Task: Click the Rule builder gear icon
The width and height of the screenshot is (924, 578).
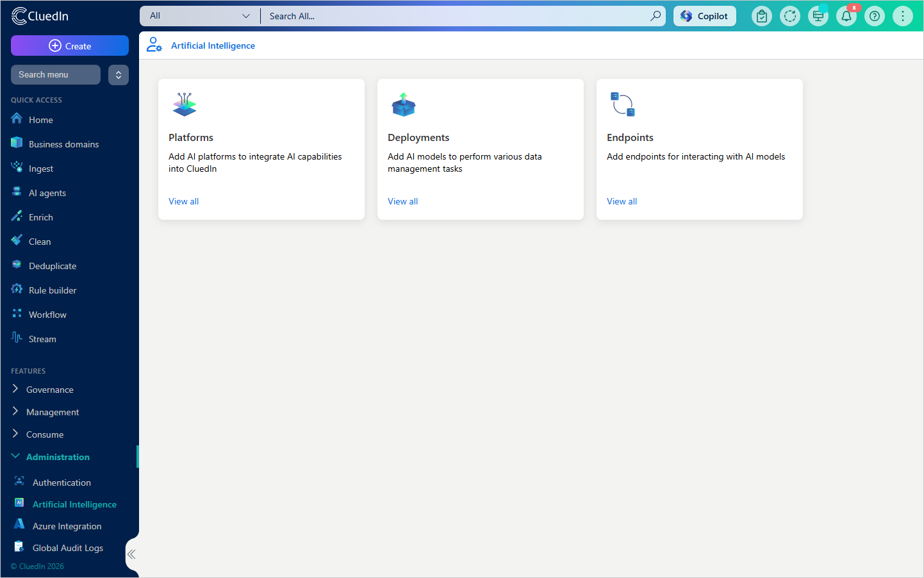Action: tap(17, 289)
